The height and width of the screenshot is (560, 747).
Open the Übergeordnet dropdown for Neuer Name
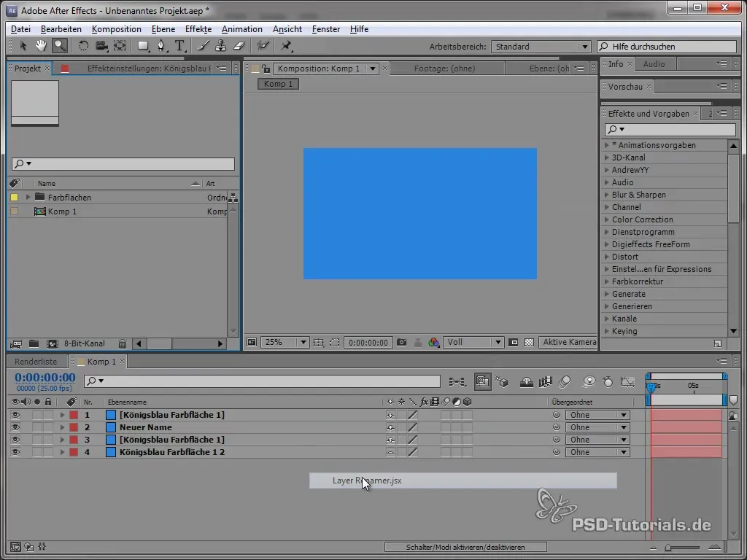[x=597, y=427]
